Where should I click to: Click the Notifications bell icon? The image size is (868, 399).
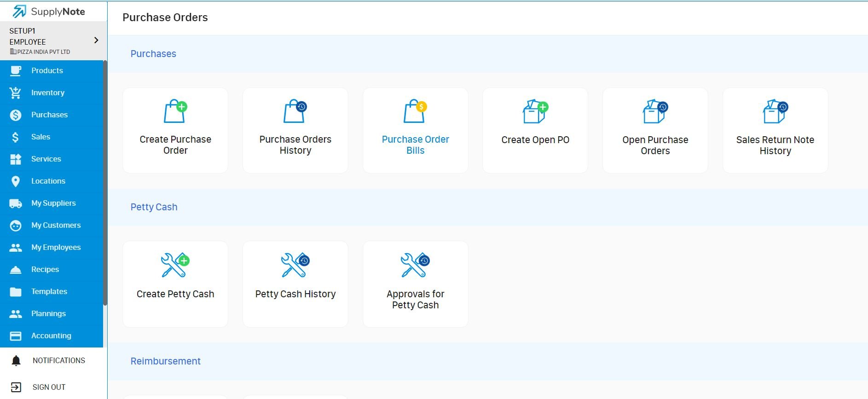16,360
